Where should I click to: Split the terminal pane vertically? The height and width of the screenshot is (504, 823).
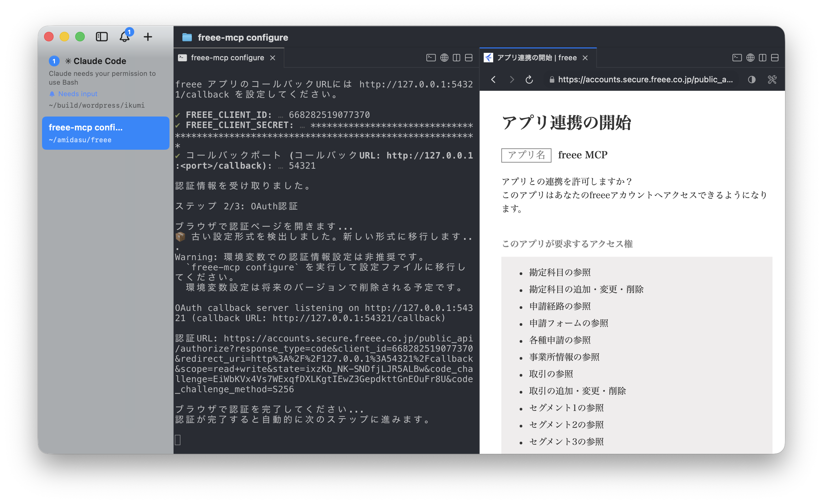point(456,58)
